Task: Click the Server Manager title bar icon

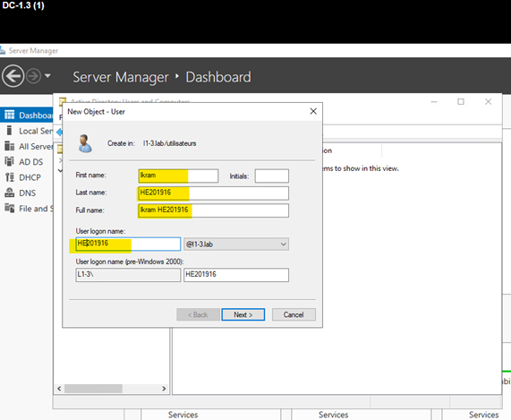Action: pos(3,50)
